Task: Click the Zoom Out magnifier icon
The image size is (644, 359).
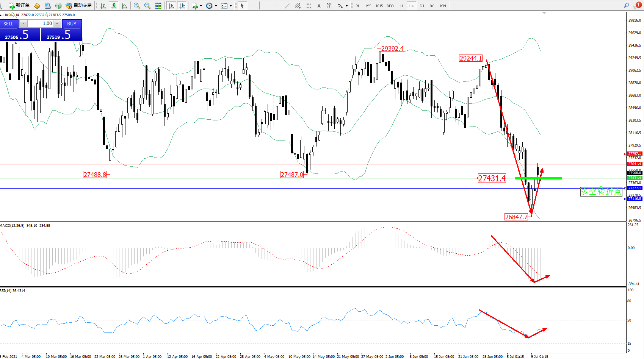Action: pos(147,6)
